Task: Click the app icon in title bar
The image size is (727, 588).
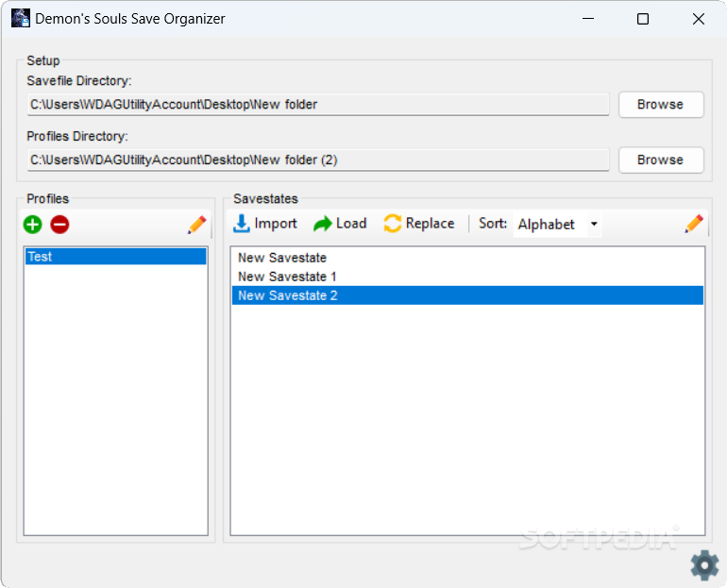Action: pos(21,19)
